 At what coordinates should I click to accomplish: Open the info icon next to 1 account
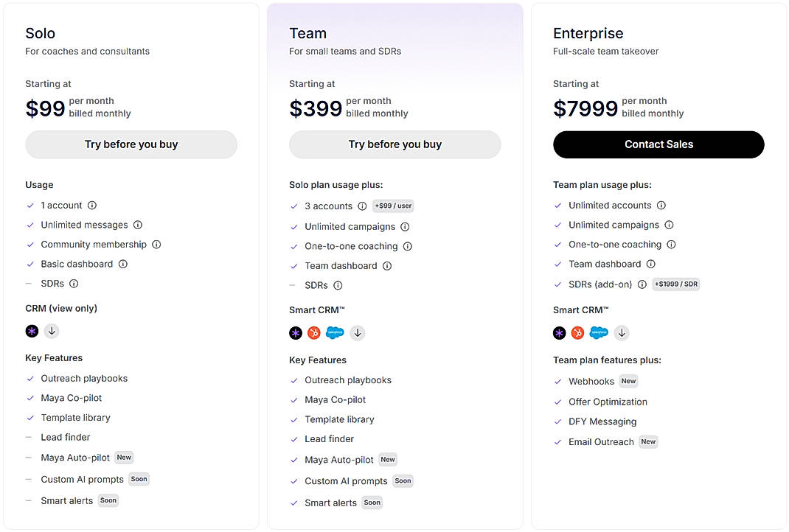point(91,205)
